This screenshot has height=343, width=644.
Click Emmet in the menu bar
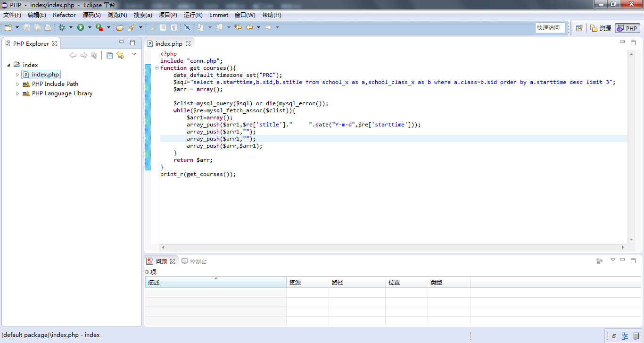click(218, 15)
